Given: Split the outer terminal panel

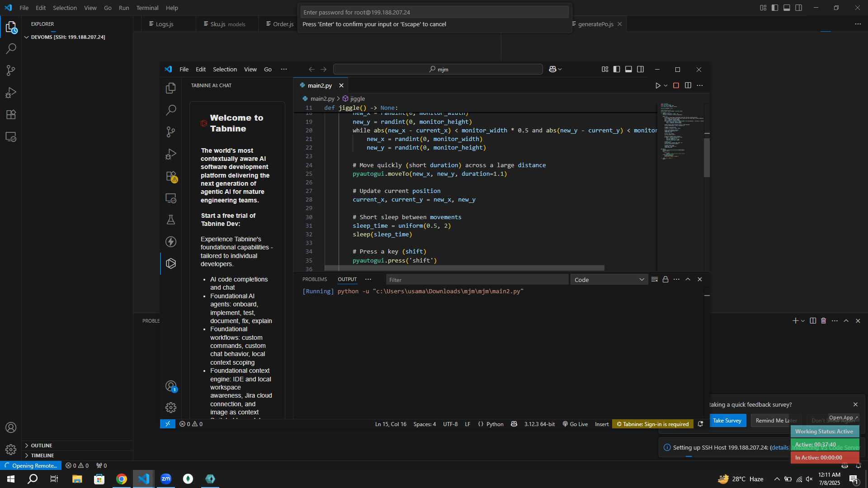Looking at the screenshot, I should 813,321.
